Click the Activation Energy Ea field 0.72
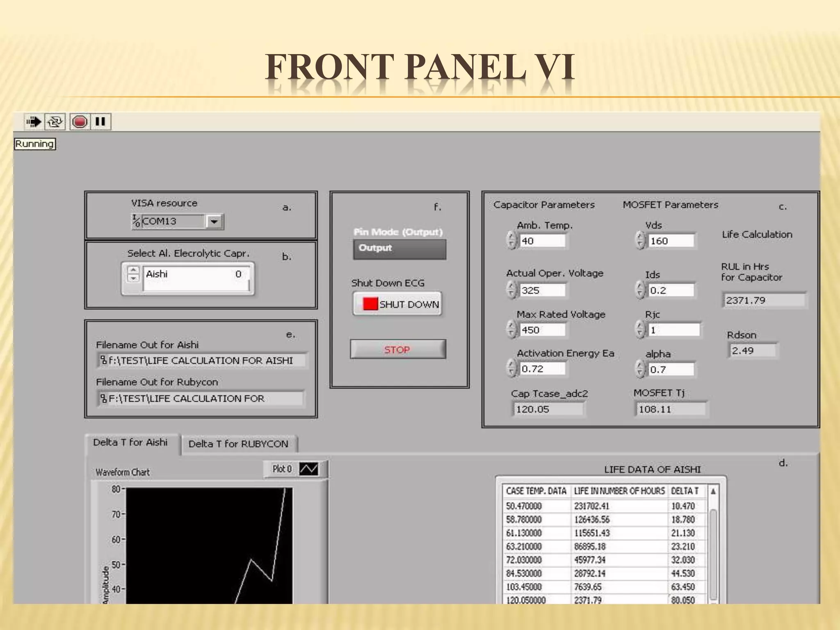The image size is (840, 630). pyautogui.click(x=543, y=369)
